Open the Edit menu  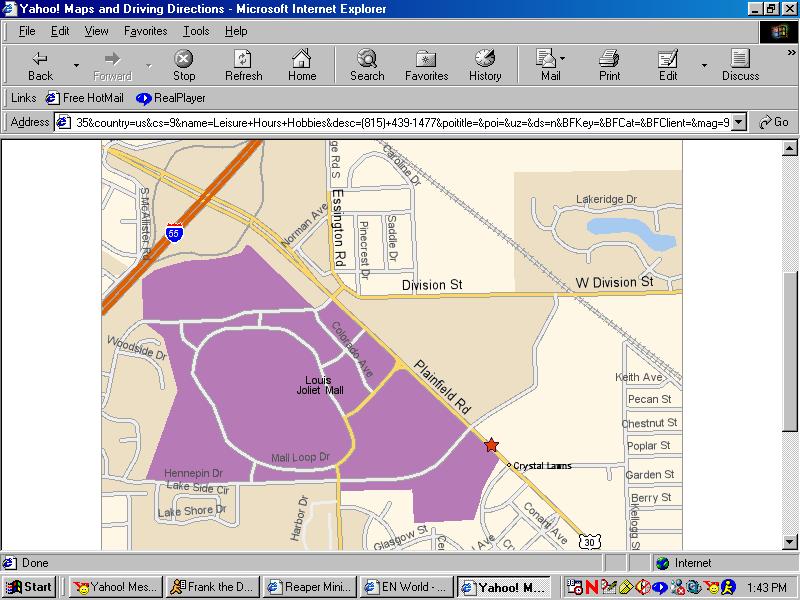[x=60, y=31]
